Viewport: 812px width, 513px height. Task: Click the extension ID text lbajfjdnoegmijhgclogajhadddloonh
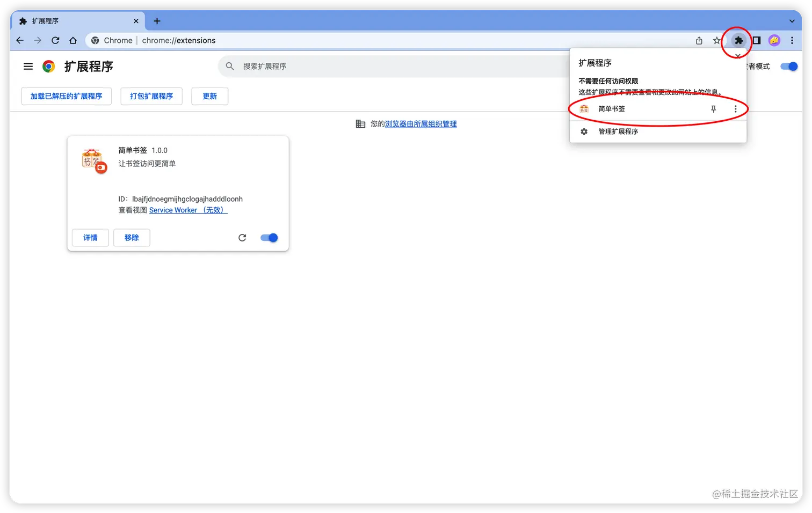click(x=187, y=199)
